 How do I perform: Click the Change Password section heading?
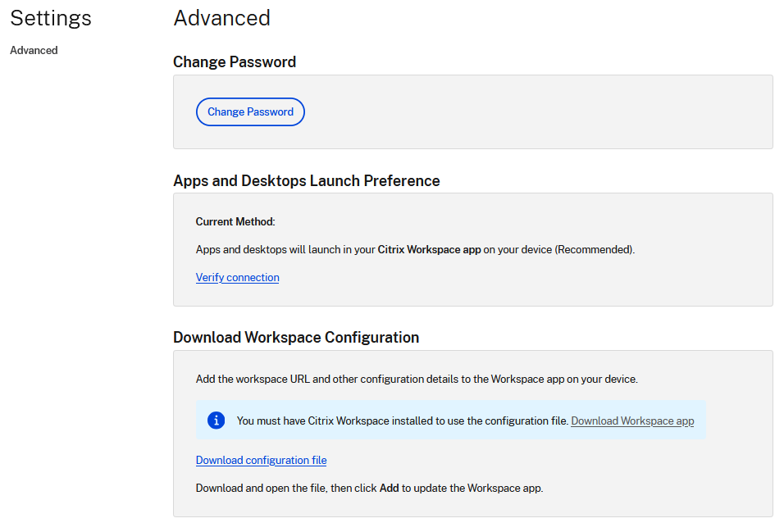235,62
